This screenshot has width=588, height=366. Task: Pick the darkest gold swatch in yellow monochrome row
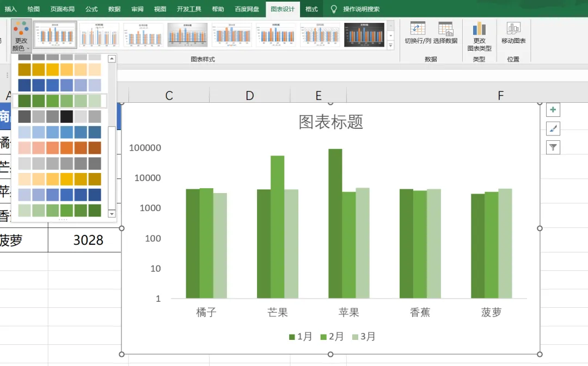click(x=24, y=70)
